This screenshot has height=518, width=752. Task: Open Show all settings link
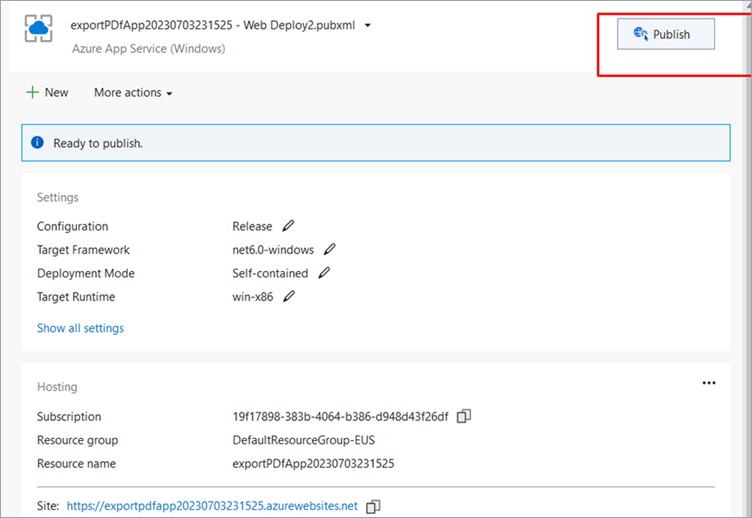tap(80, 328)
